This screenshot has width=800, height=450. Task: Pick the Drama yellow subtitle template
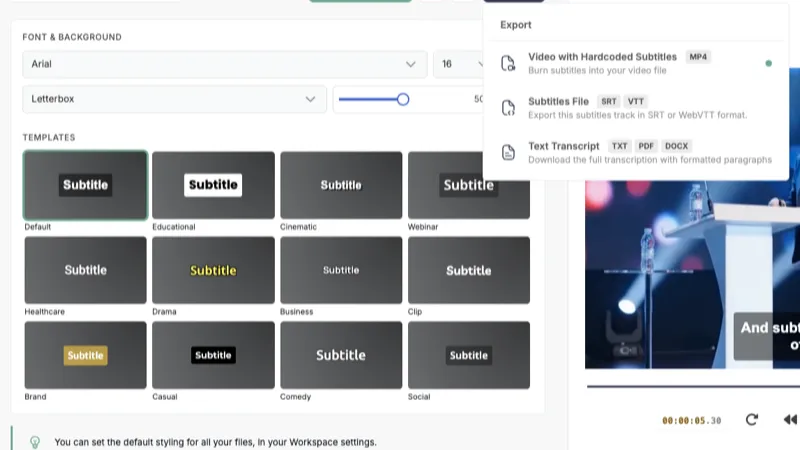coord(213,270)
